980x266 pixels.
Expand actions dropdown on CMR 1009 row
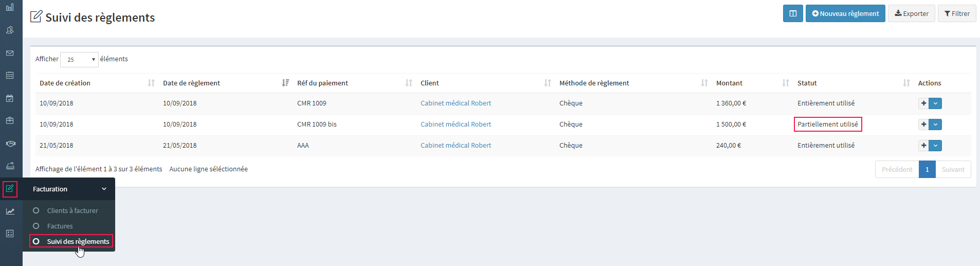tap(935, 103)
